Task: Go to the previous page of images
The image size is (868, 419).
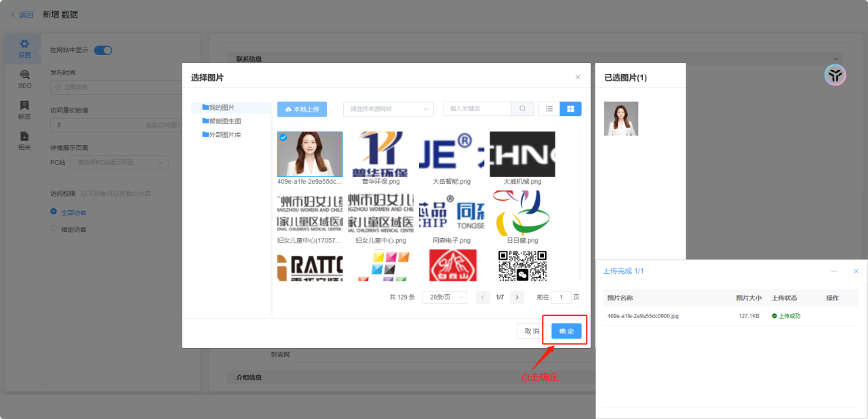Action: coord(483,297)
